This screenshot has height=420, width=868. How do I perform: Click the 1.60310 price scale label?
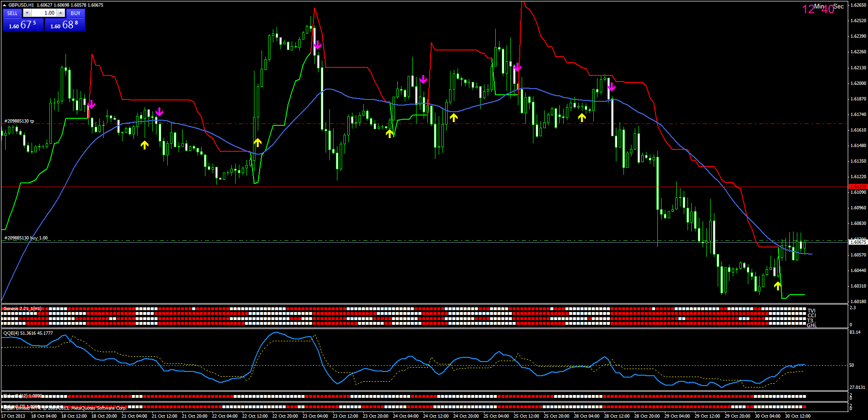(858, 286)
